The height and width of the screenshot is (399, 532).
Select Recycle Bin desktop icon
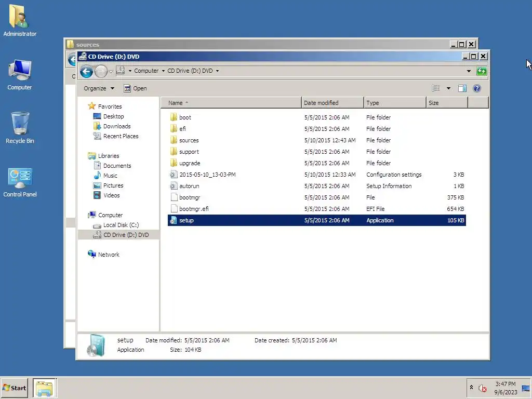click(20, 128)
